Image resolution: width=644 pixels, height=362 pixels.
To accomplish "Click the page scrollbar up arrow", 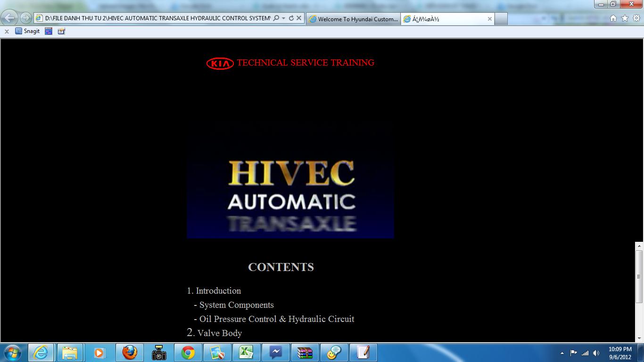I will point(639,246).
